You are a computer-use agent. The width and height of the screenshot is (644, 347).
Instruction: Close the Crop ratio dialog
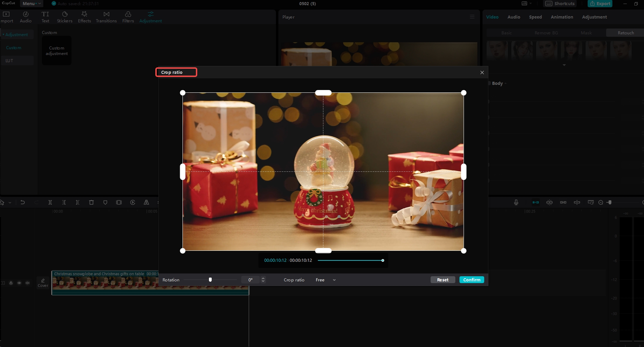482,72
